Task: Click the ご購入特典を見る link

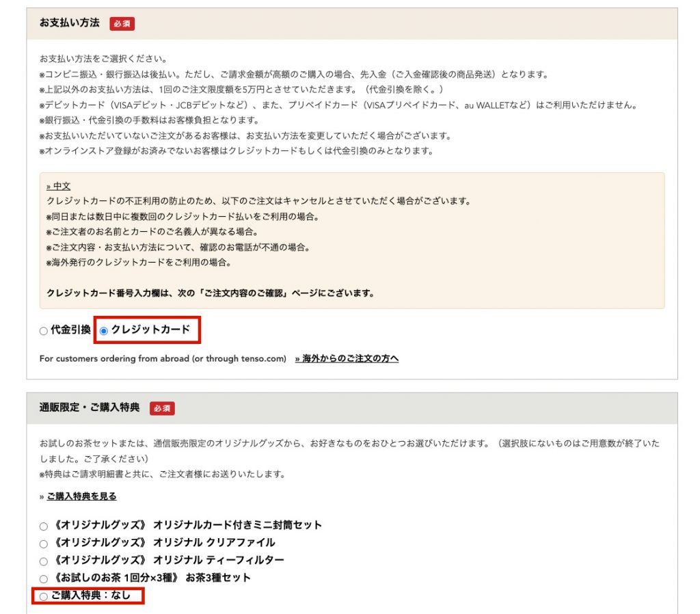Action: point(81,496)
